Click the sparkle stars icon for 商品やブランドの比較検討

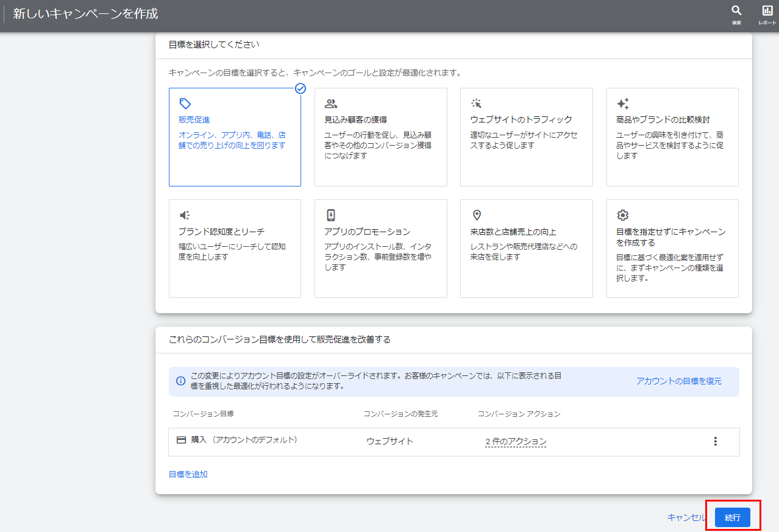click(622, 104)
